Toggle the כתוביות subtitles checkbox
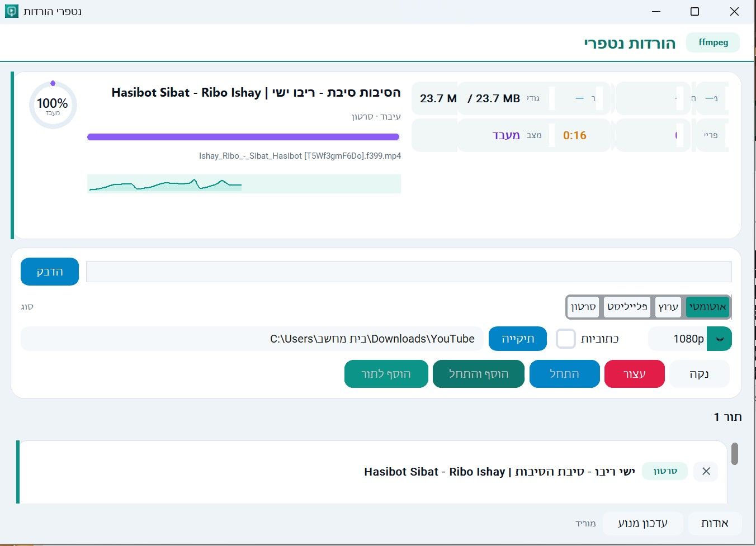Image resolution: width=756 pixels, height=546 pixels. pyautogui.click(x=566, y=339)
